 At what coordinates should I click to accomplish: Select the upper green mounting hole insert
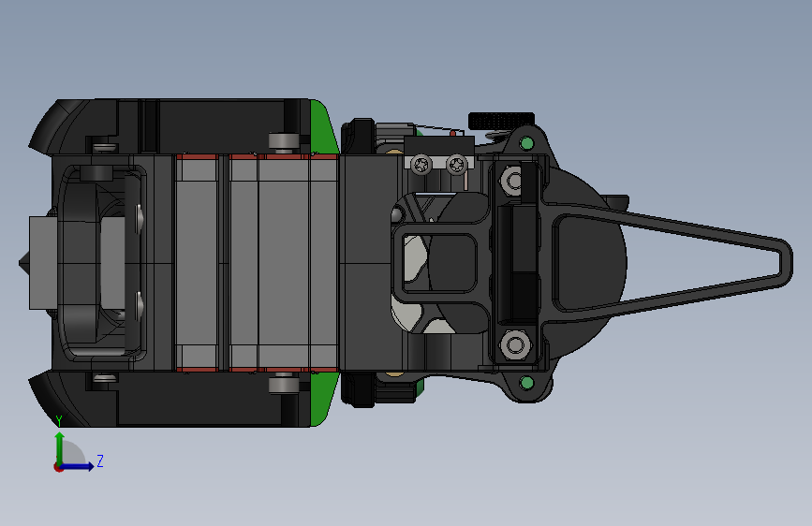pos(526,143)
